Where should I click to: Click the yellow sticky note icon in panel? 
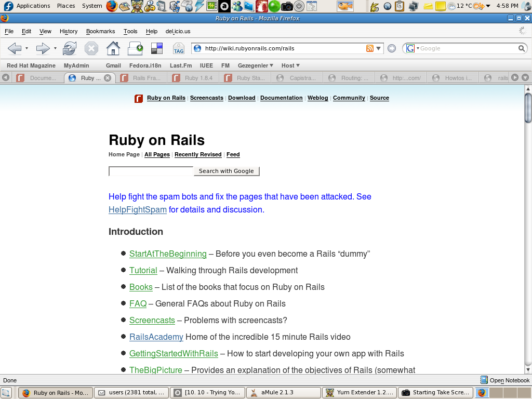(x=441, y=6)
